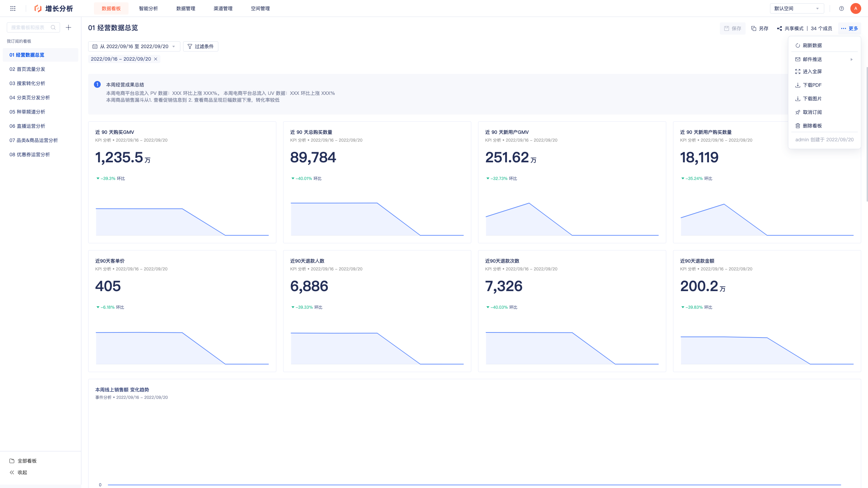Click the 过滤条件 filter button
Screen dimensions: 868x488
201,46
